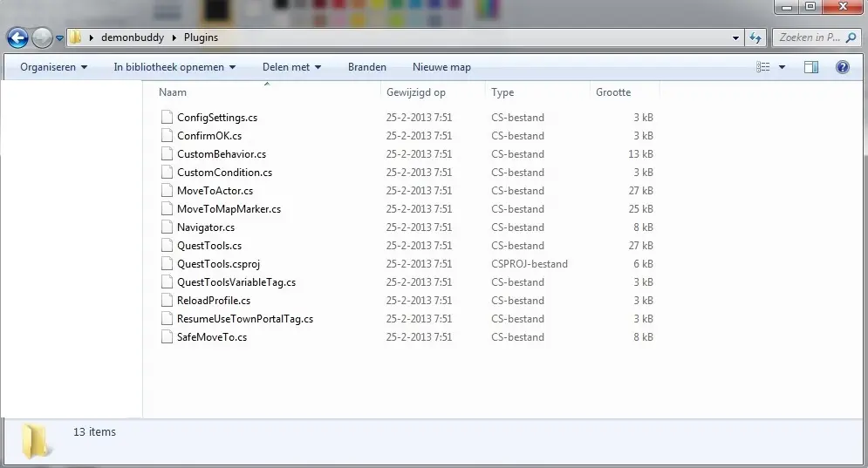Open the view options dropdown arrow
868x468 pixels.
[783, 67]
